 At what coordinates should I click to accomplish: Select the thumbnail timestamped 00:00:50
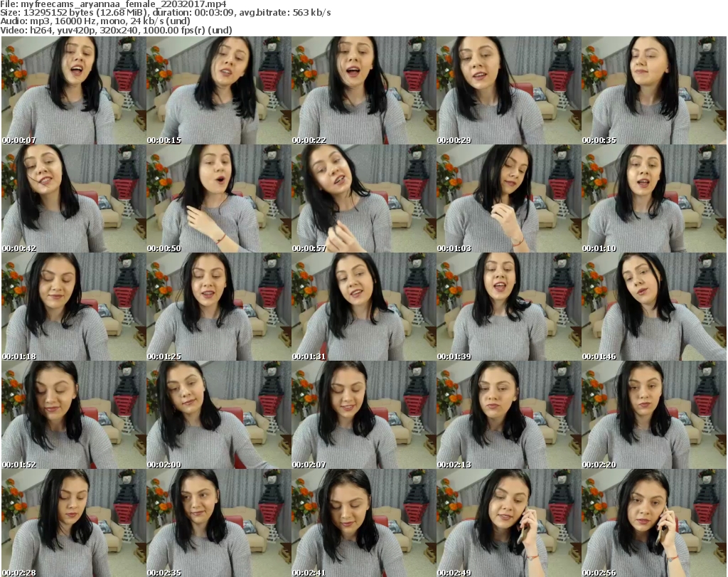click(x=219, y=198)
